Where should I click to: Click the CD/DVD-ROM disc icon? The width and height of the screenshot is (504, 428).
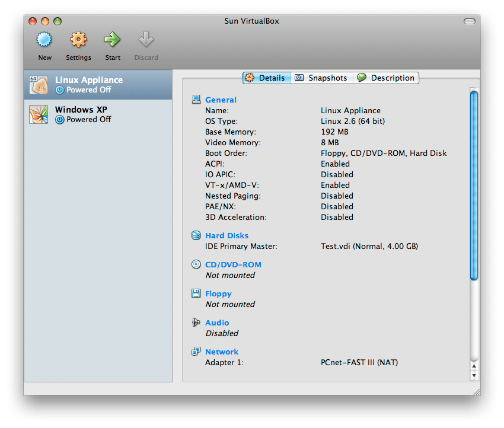pos(196,264)
